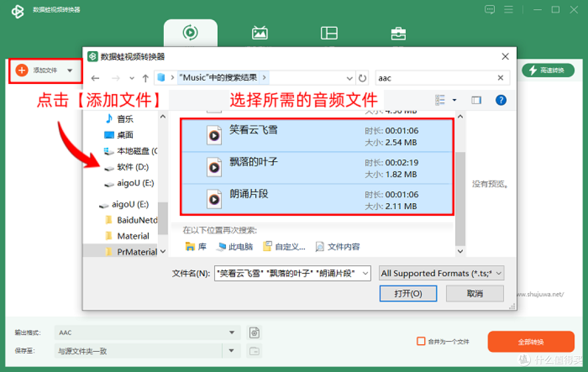Viewport: 588px width, 372px height.
Task: Open the filename combo dropdown arrow
Action: 365,273
